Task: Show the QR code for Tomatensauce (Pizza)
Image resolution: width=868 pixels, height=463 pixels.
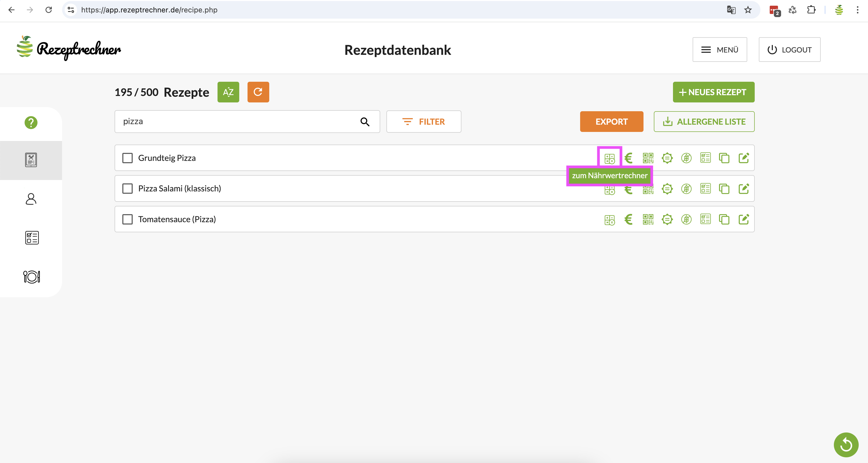Action: 648,219
